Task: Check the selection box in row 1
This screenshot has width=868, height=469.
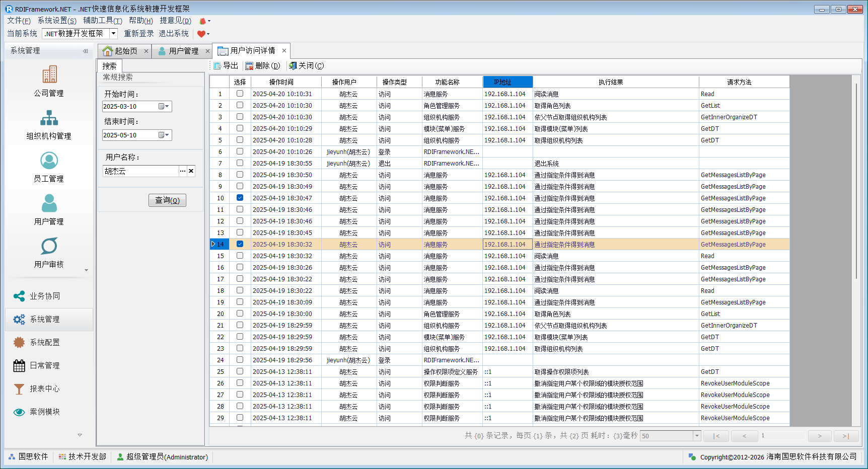Action: 240,94
